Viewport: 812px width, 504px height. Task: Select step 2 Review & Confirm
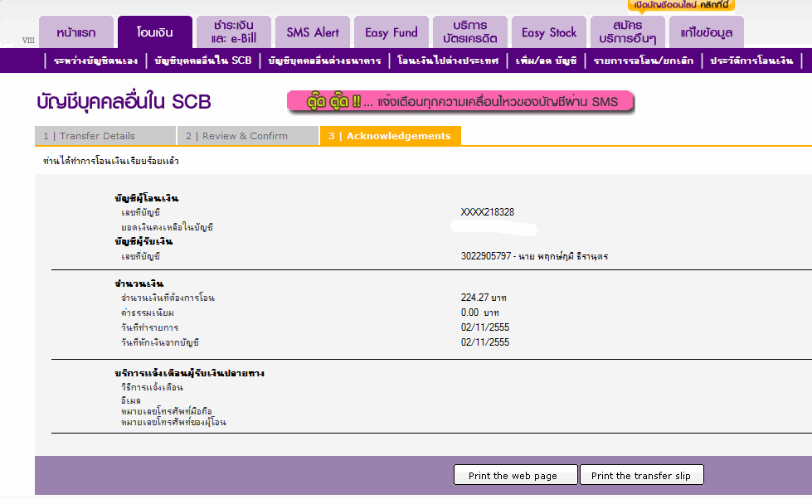click(247, 136)
